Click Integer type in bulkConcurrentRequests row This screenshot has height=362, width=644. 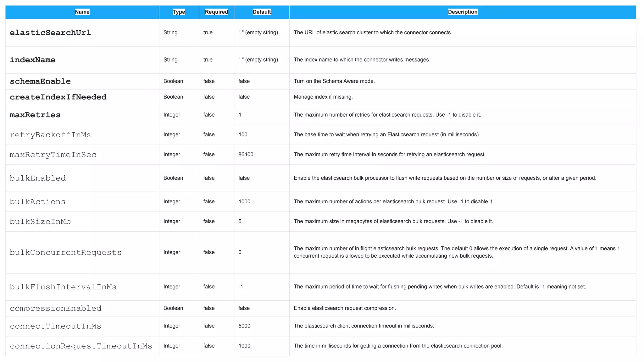(x=172, y=252)
